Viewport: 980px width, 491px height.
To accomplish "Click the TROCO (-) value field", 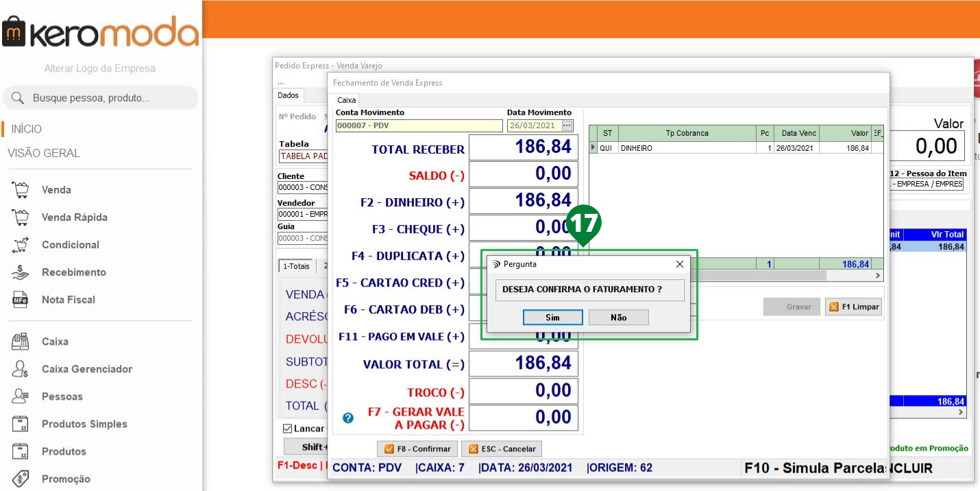I will pyautogui.click(x=524, y=391).
